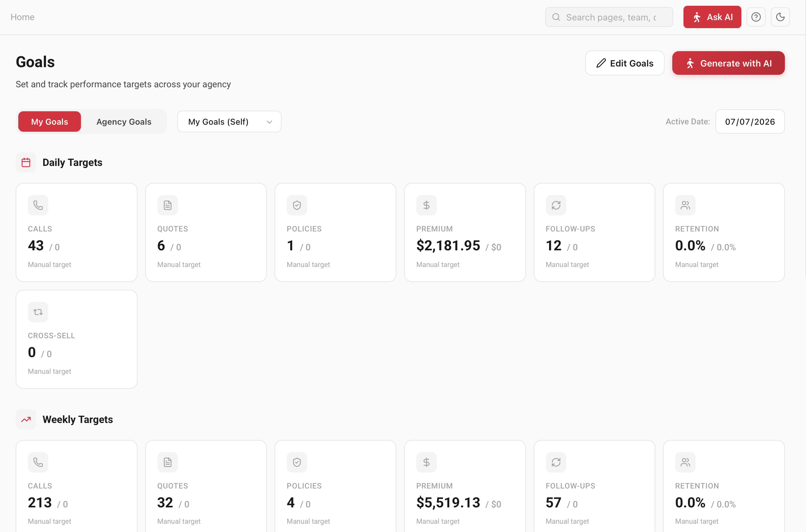Screen dimensions: 806x532
Task: Click the Active Date field 07/07/2026
Action: (750, 121)
